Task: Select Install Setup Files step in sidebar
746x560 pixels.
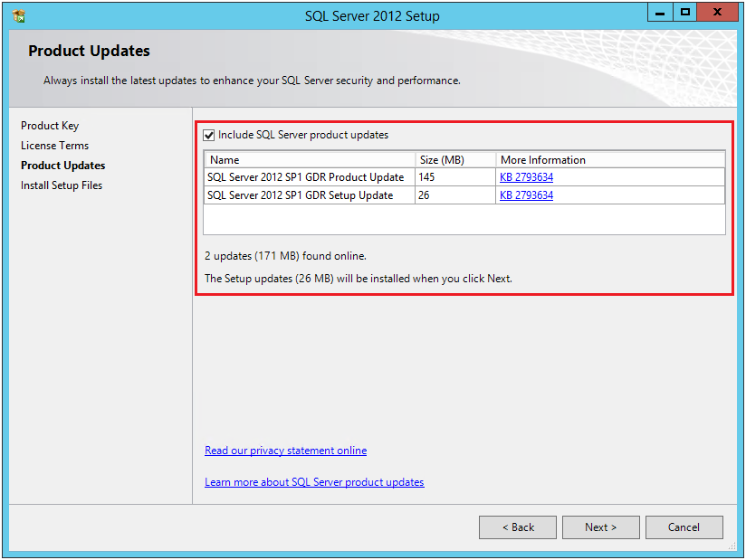Action: tap(62, 185)
